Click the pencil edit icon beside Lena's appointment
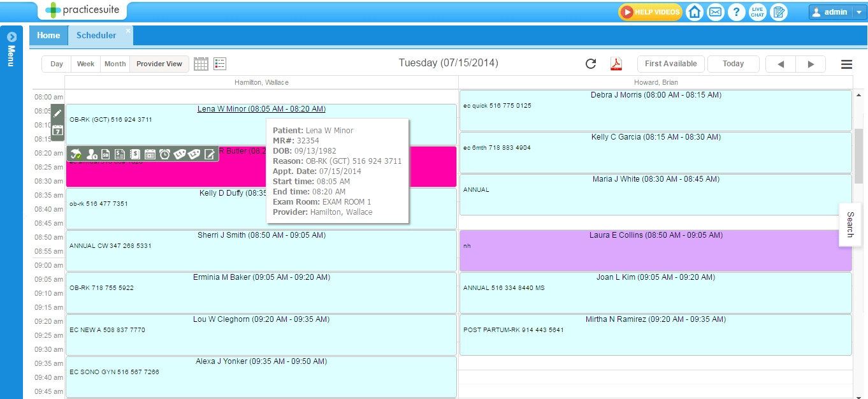The width and height of the screenshot is (868, 399). (x=57, y=113)
